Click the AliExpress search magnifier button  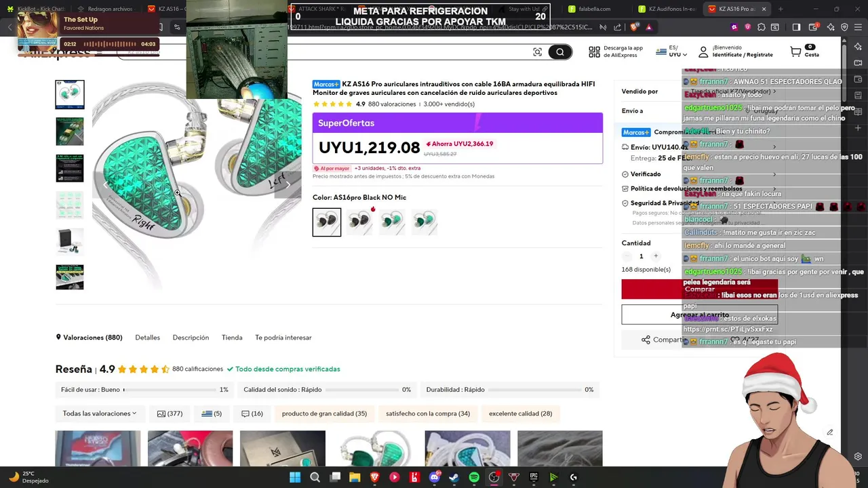[x=560, y=52]
